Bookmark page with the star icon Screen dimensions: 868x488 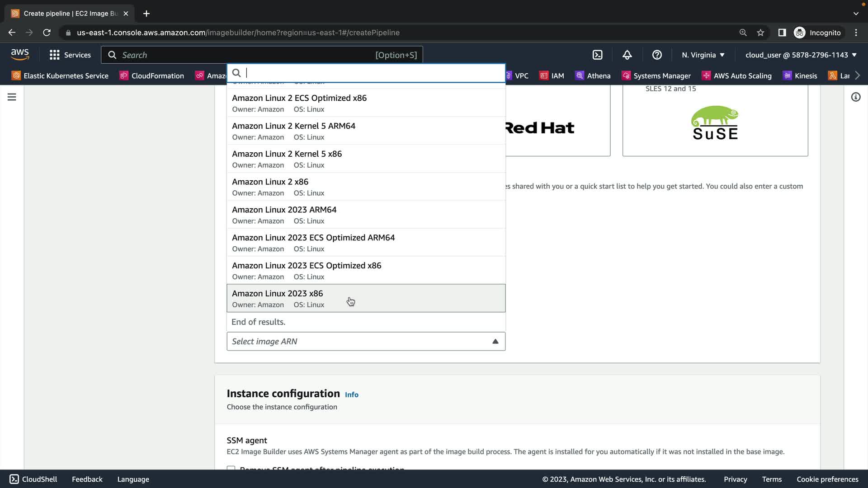tap(760, 33)
